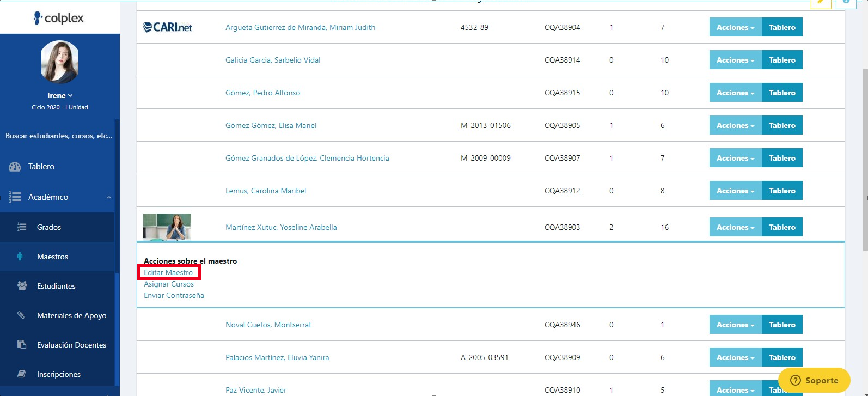Click the CARI.net logo image
Screen dimensions: 868x396
168,27
